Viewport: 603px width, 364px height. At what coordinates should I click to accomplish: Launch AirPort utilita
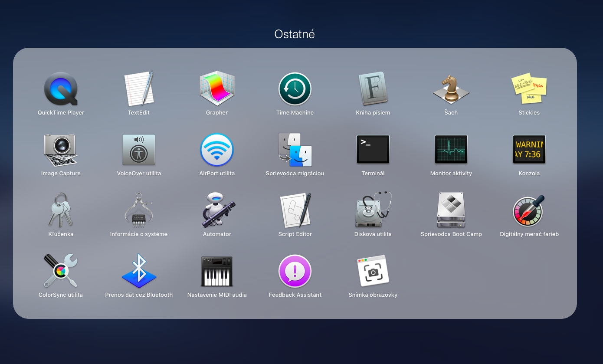click(x=217, y=150)
